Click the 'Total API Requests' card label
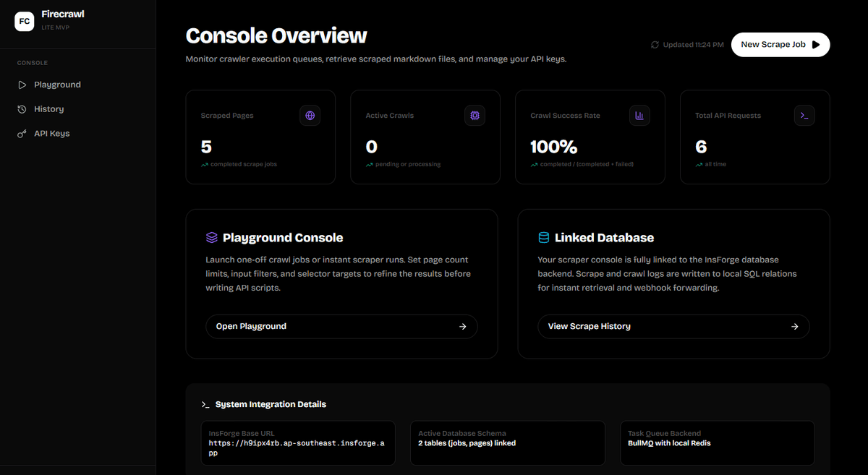Image resolution: width=868 pixels, height=475 pixels. 728,116
